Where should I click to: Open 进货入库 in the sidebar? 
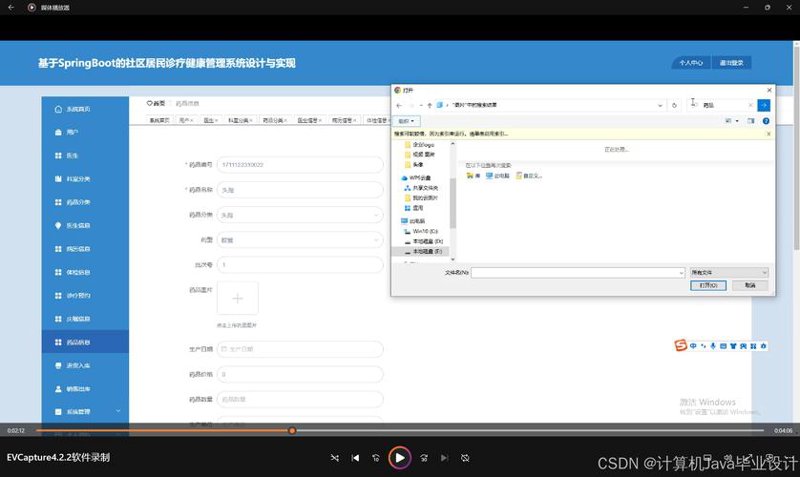85,366
